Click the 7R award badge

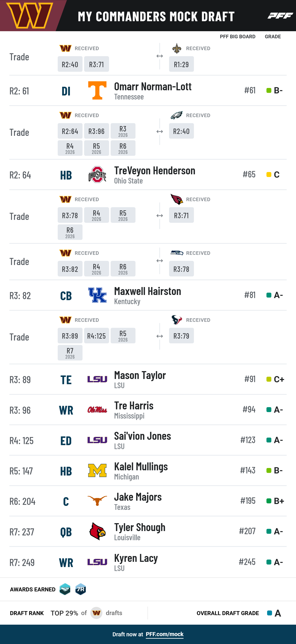tap(81, 589)
